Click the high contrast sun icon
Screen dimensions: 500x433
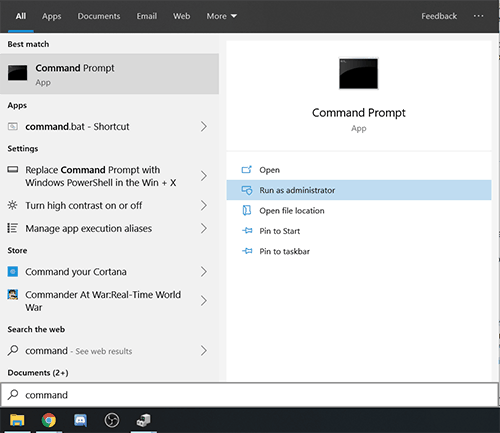tap(13, 205)
